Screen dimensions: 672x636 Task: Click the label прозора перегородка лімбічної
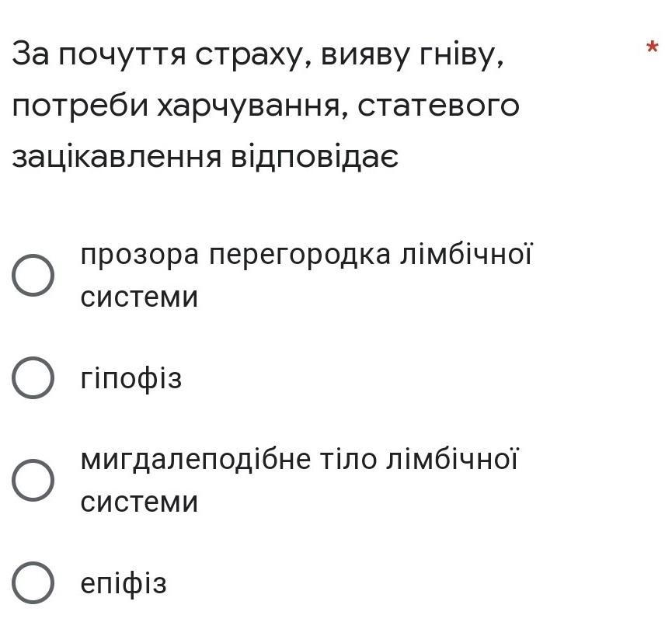[x=306, y=255]
